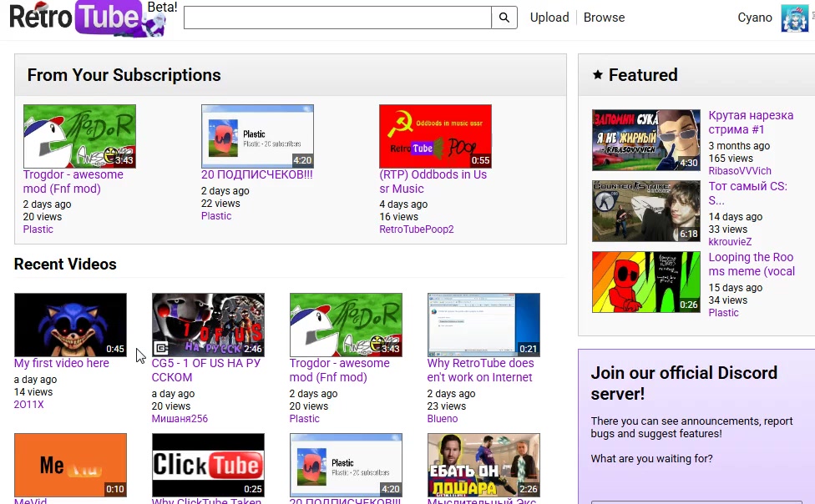Click the search input field
Screen dimensions: 815x504
[x=337, y=18]
